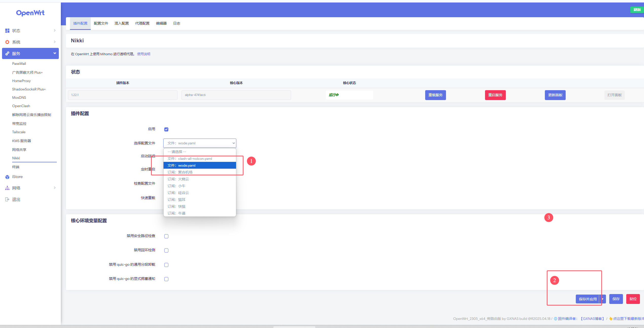Check 禁用 quic-go 的显式拥塞通知
The image size is (644, 328).
166,279
